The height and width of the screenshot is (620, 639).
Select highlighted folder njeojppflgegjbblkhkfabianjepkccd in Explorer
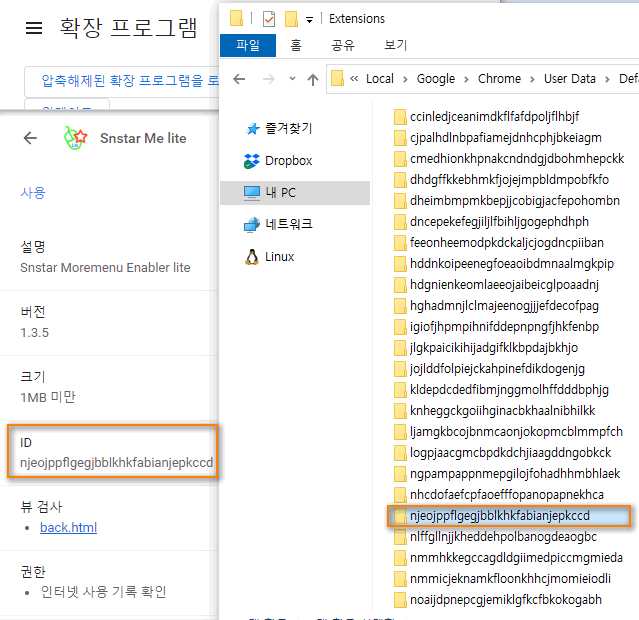click(x=509, y=516)
